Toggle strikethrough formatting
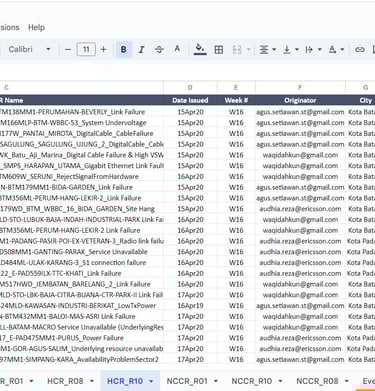 pyautogui.click(x=159, y=50)
